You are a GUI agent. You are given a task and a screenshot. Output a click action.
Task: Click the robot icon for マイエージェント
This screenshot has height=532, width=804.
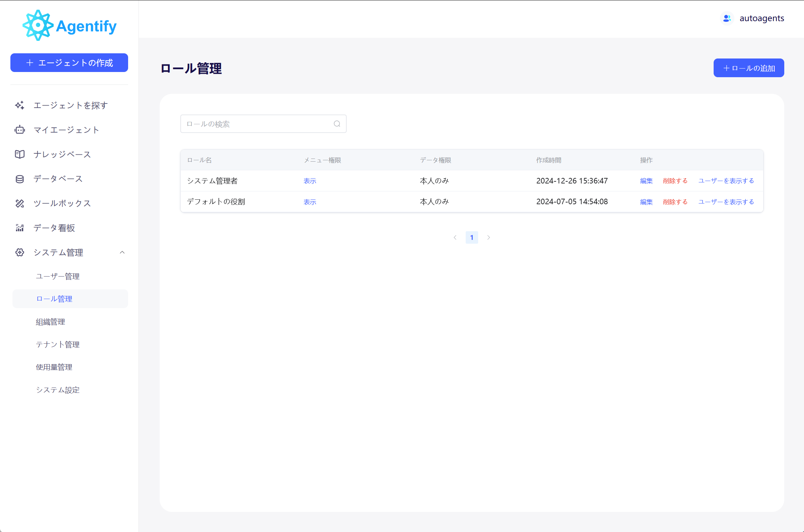[20, 130]
